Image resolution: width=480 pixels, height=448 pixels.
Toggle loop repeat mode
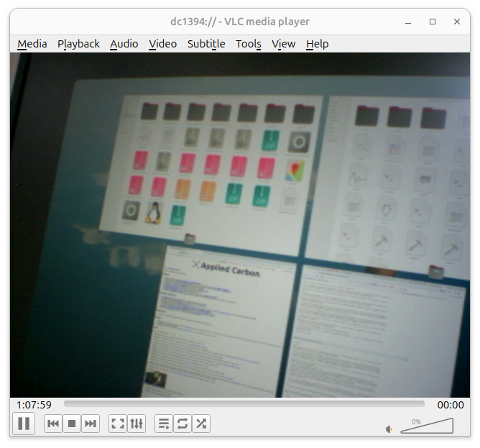183,424
